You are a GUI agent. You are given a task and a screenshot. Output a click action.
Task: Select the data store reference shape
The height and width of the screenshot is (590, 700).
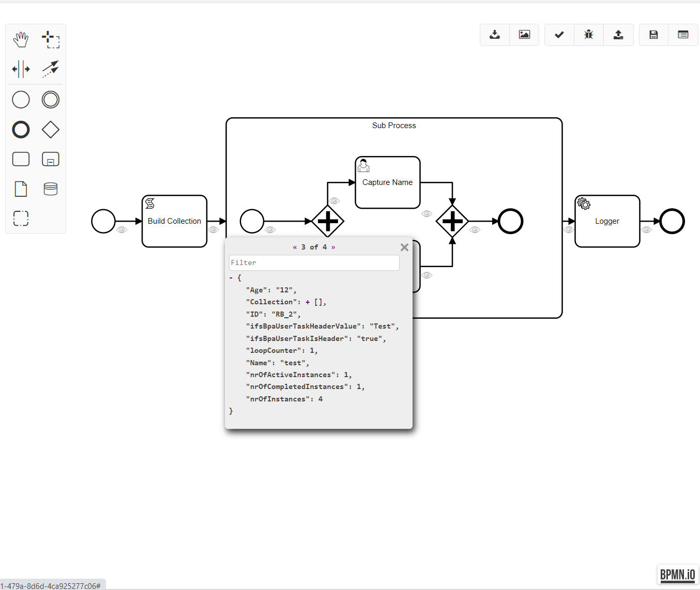pos(51,189)
